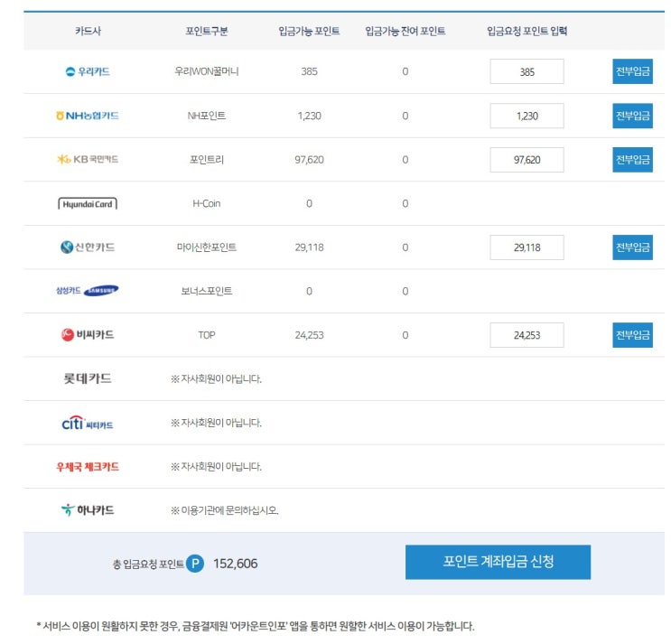Select the 우리WON꿀머니 point type
Image resolution: width=671 pixels, height=644 pixels.
pyautogui.click(x=207, y=71)
